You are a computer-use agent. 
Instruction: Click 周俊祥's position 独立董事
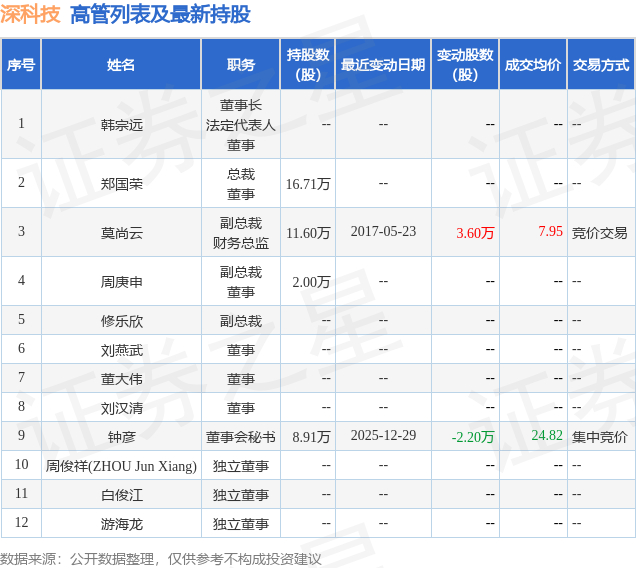[x=241, y=466]
